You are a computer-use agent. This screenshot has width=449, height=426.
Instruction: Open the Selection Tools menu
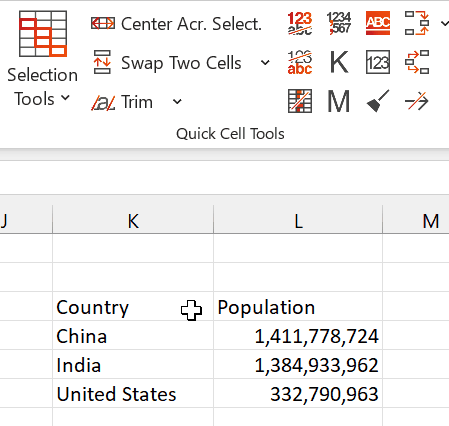pyautogui.click(x=43, y=59)
